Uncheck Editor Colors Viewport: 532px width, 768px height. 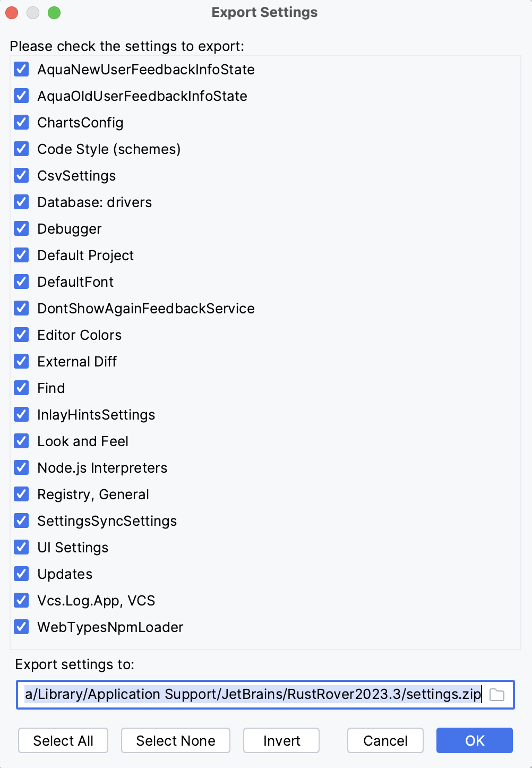[x=21, y=335]
